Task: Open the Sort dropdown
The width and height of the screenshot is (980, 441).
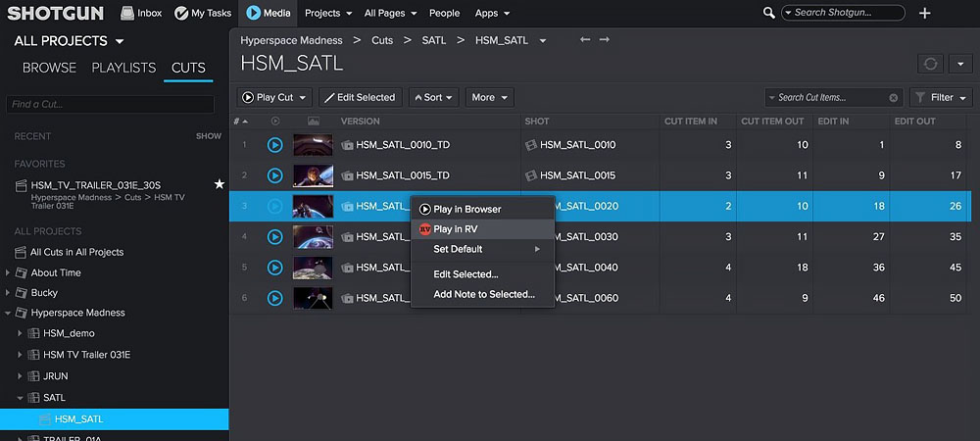Action: [x=433, y=98]
